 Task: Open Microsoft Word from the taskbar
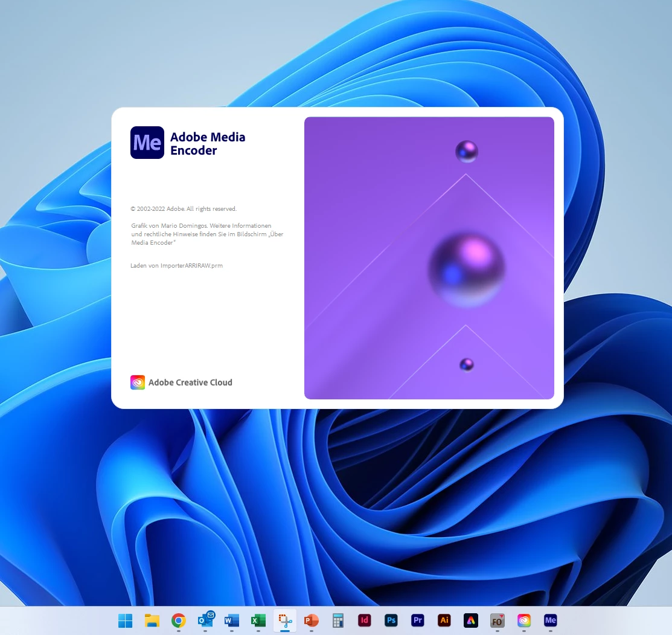(232, 620)
